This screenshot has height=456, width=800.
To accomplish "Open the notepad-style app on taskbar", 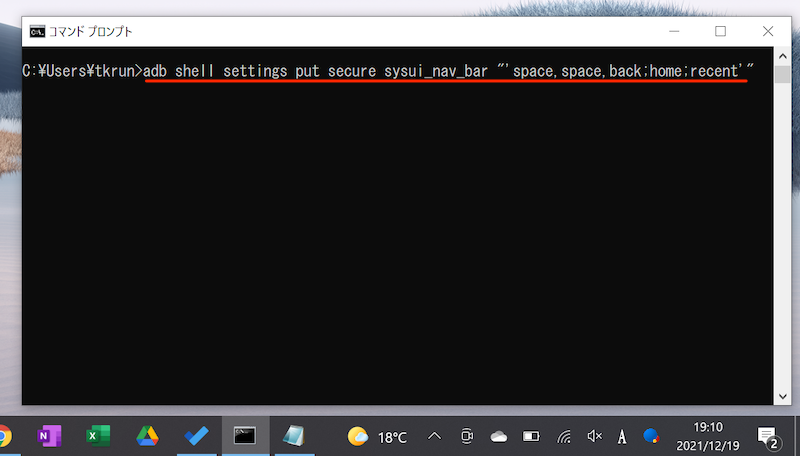I will (x=293, y=436).
